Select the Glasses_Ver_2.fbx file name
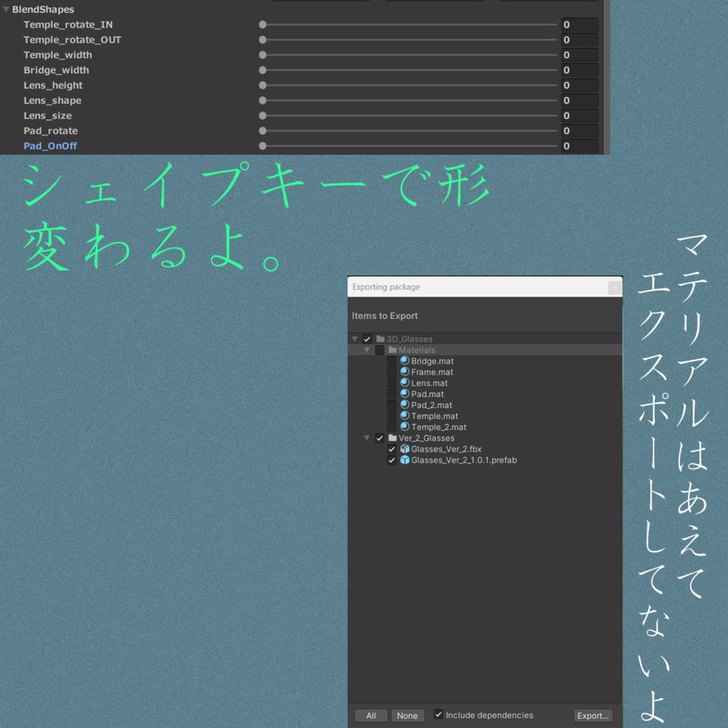 click(x=446, y=449)
